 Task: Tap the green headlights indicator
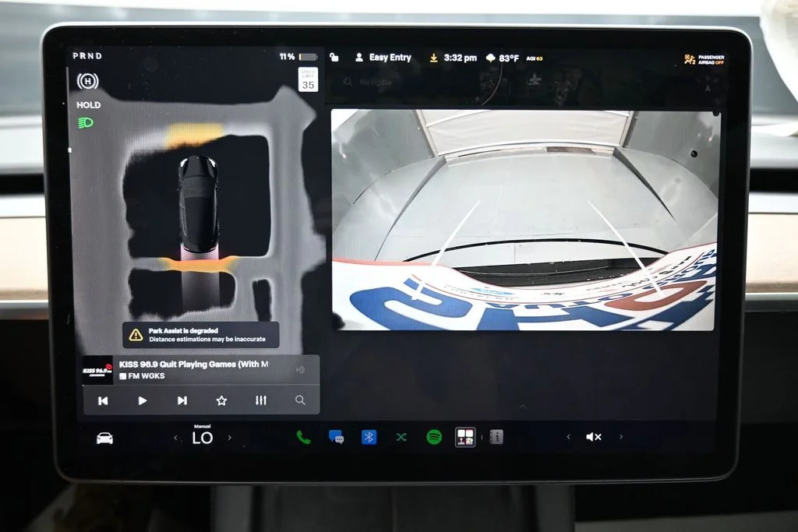86,122
